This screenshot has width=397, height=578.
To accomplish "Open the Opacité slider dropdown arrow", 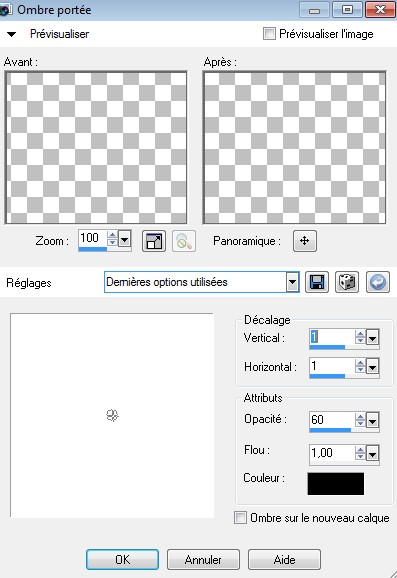I will coord(372,421).
